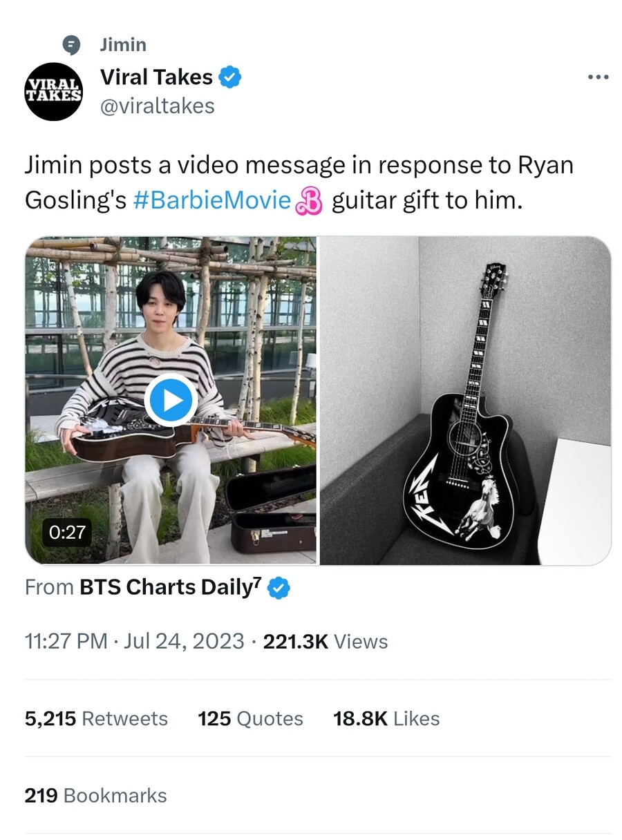Click the verified badge beside BTS Charts Daily

(278, 587)
